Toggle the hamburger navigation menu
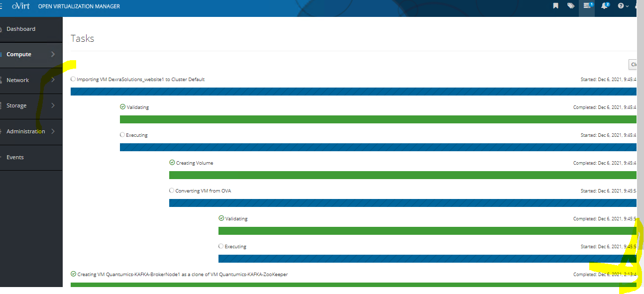 click(1, 6)
